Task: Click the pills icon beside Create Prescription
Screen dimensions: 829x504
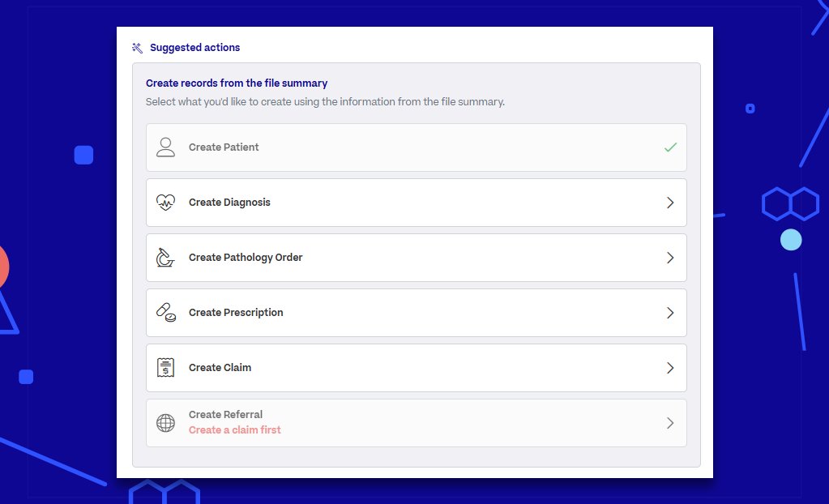Action: pyautogui.click(x=165, y=313)
